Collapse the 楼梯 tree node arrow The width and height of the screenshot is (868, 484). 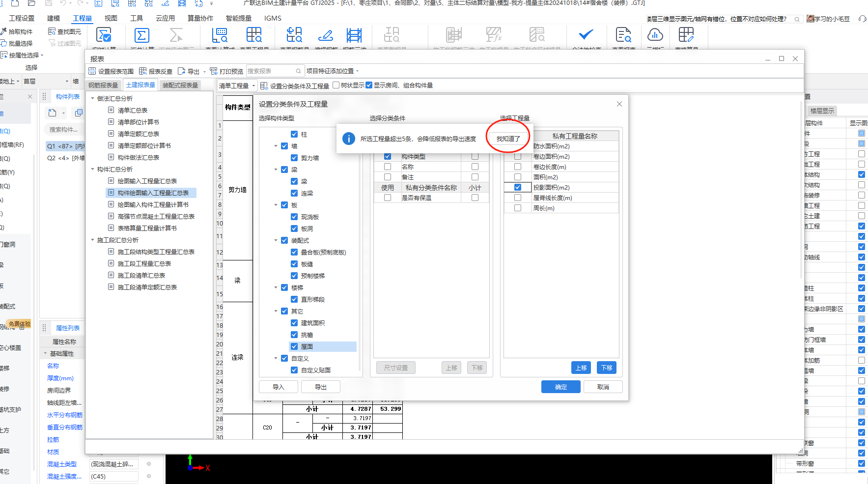276,287
